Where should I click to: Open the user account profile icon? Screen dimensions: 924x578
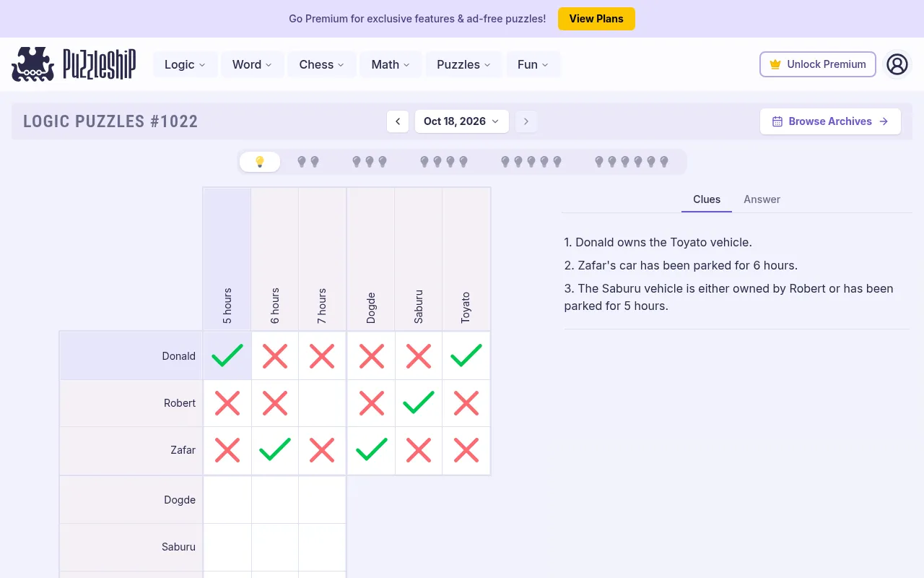click(x=897, y=64)
